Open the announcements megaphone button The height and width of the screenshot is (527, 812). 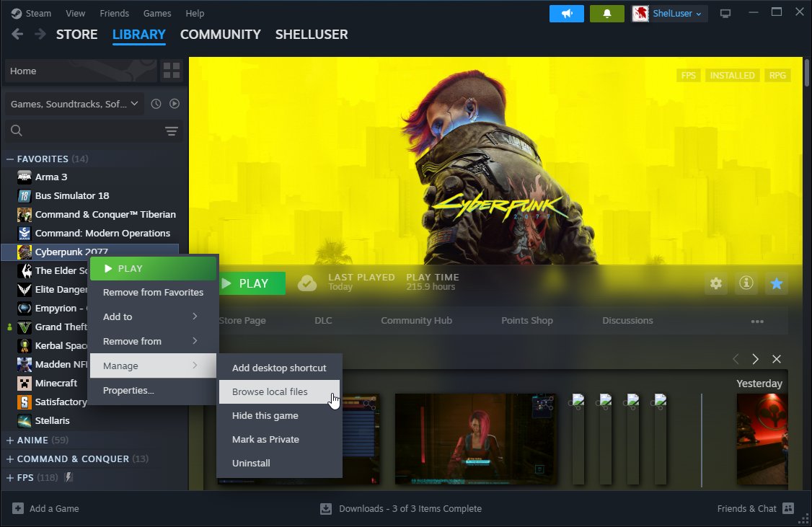[x=567, y=14]
